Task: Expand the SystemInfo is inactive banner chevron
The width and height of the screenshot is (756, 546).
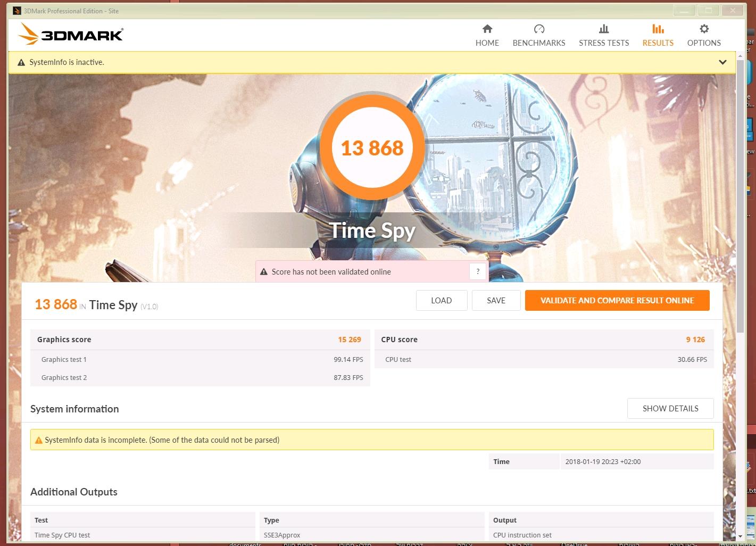Action: [x=722, y=62]
